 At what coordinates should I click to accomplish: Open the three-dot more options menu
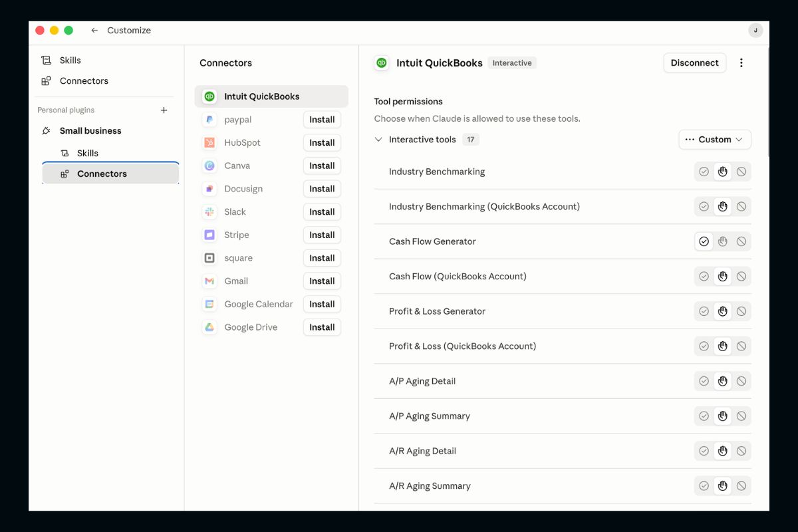(741, 63)
